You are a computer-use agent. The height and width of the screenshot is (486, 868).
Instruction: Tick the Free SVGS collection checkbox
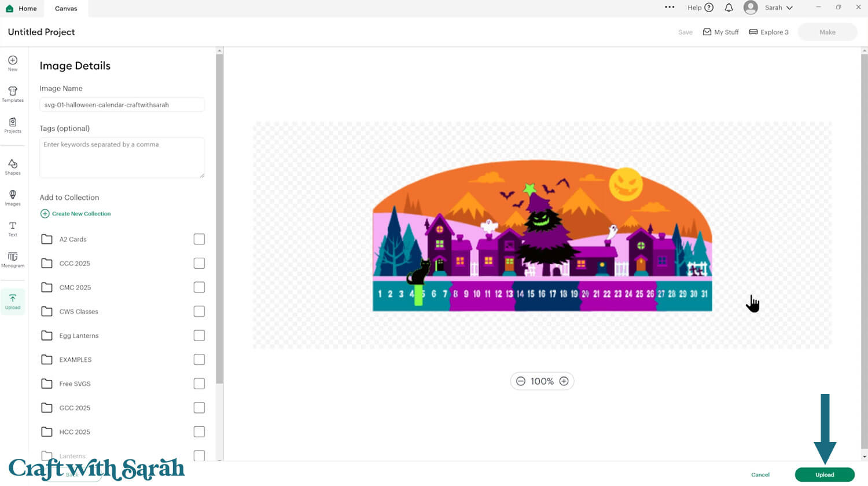click(x=199, y=383)
